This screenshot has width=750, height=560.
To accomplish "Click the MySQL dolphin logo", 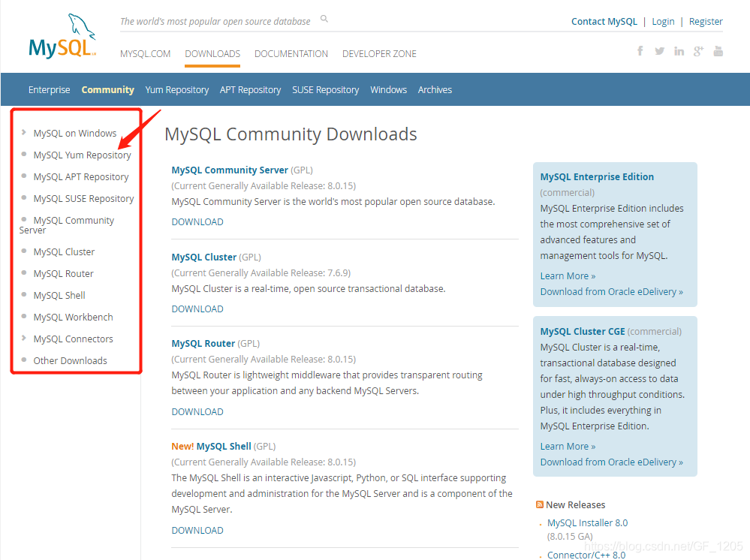I will (x=62, y=36).
